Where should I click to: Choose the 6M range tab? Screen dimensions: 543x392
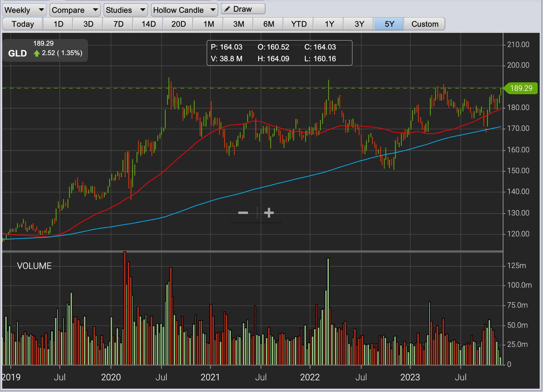pos(268,24)
